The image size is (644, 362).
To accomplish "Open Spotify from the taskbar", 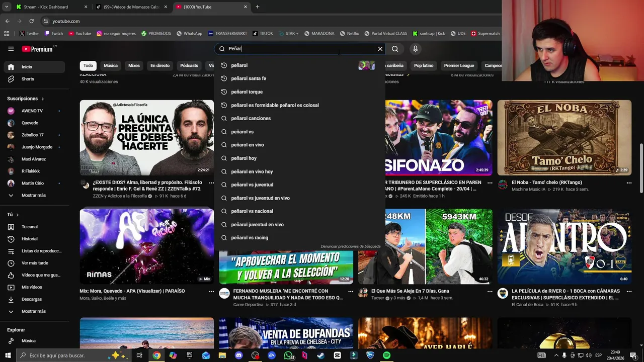I will click(386, 355).
